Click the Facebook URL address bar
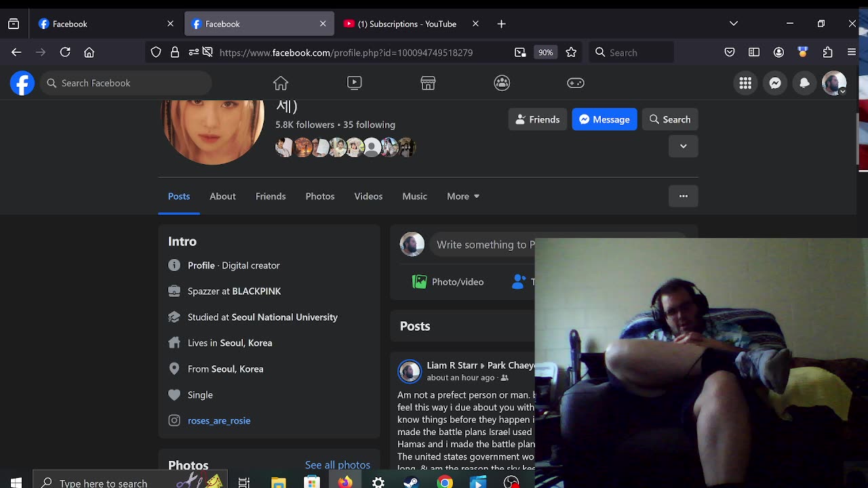 click(346, 52)
